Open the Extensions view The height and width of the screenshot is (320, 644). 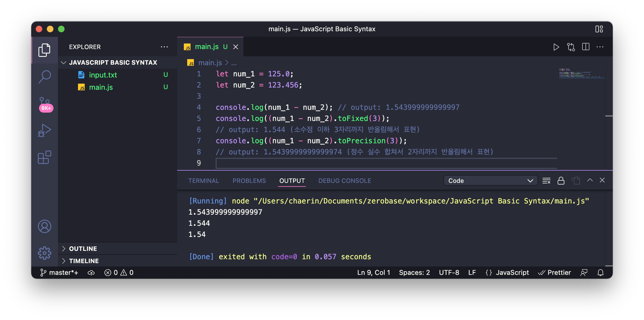(x=45, y=157)
